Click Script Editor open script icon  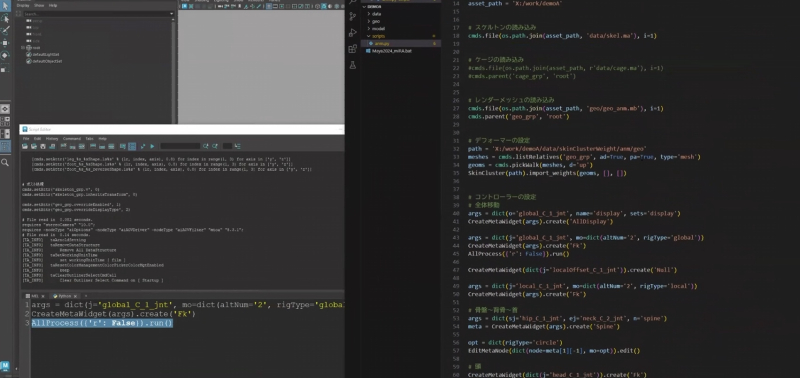(x=24, y=146)
